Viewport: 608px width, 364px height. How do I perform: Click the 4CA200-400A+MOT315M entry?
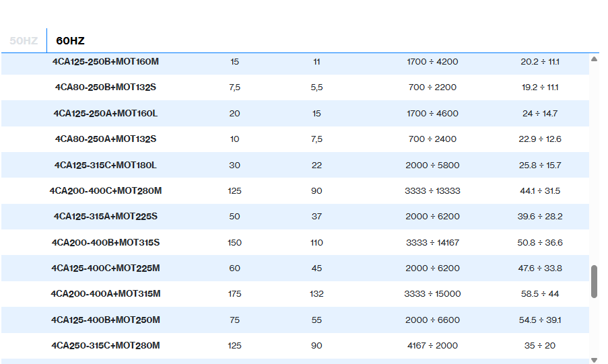pyautogui.click(x=106, y=294)
